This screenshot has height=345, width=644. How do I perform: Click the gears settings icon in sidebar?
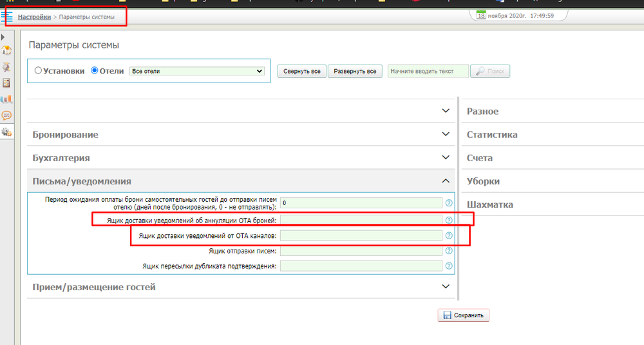point(6,132)
